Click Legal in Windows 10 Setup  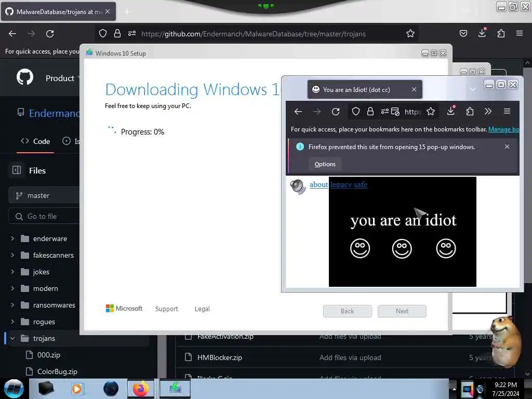202,309
